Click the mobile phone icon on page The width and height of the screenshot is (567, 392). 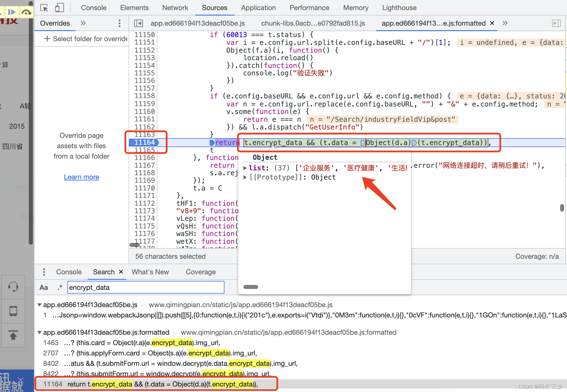(x=13, y=311)
